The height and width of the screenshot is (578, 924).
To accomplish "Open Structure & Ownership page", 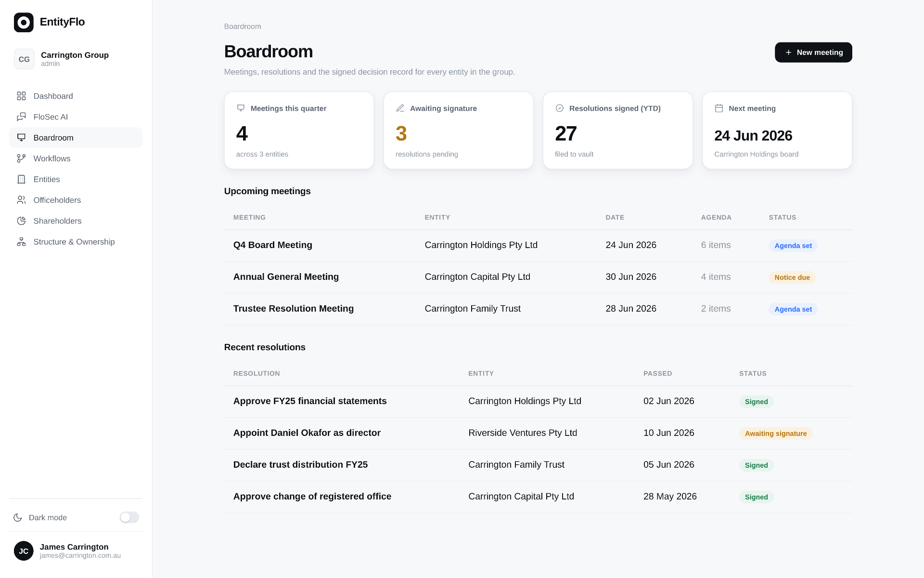I will tap(76, 242).
